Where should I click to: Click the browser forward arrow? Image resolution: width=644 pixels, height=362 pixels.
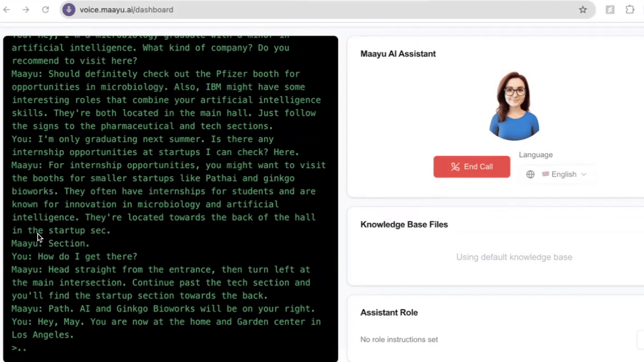(x=26, y=10)
